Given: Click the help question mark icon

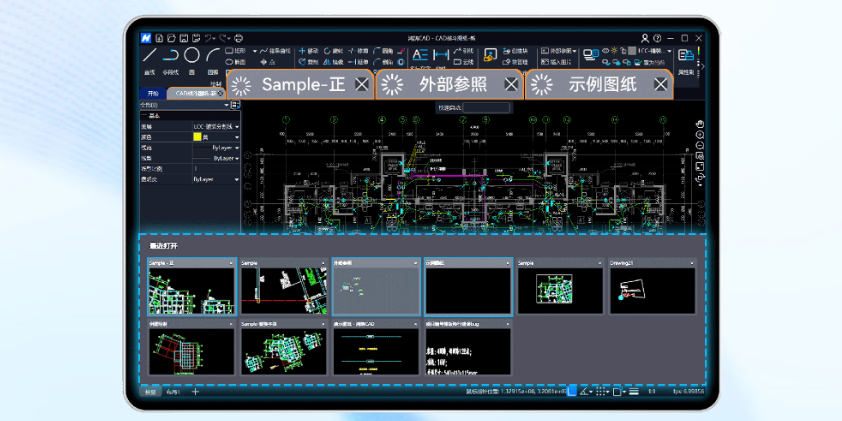Looking at the screenshot, I should pos(657,38).
